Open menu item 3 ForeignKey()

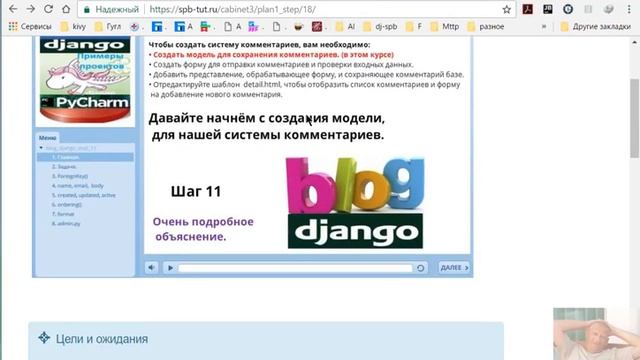click(x=70, y=176)
